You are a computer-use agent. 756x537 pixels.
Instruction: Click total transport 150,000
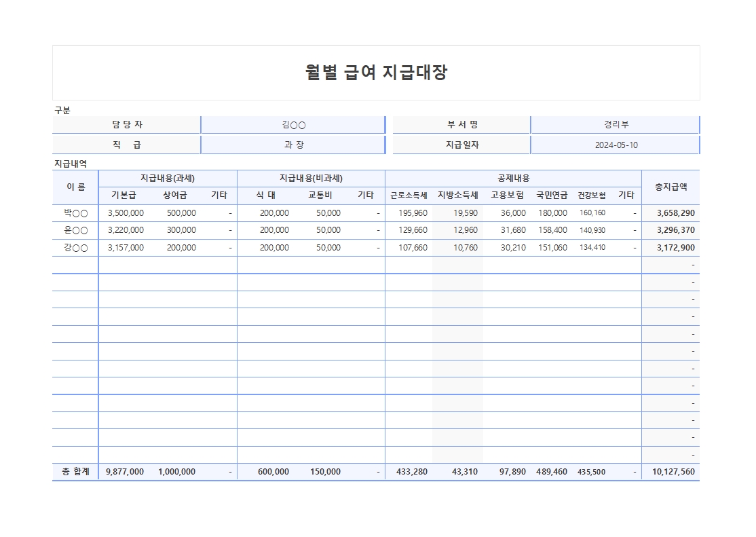pyautogui.click(x=326, y=472)
